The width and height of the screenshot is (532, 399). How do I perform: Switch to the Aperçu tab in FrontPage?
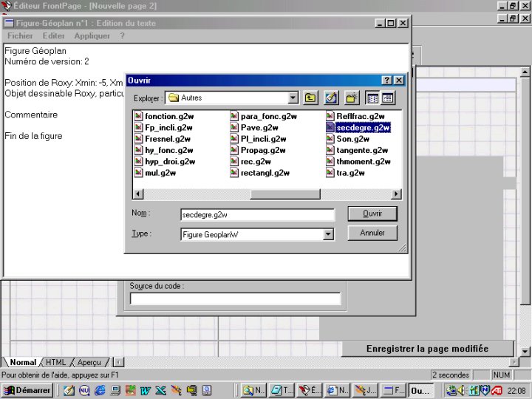pos(89,362)
